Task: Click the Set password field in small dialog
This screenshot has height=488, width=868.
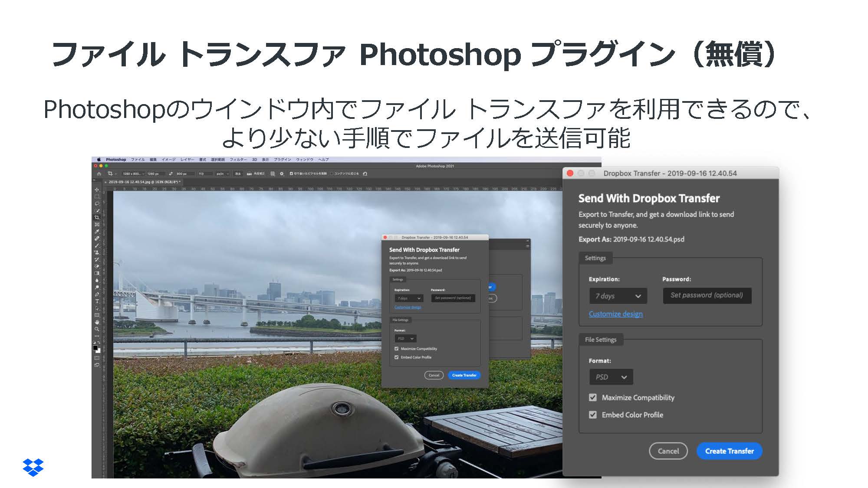Action: click(453, 298)
